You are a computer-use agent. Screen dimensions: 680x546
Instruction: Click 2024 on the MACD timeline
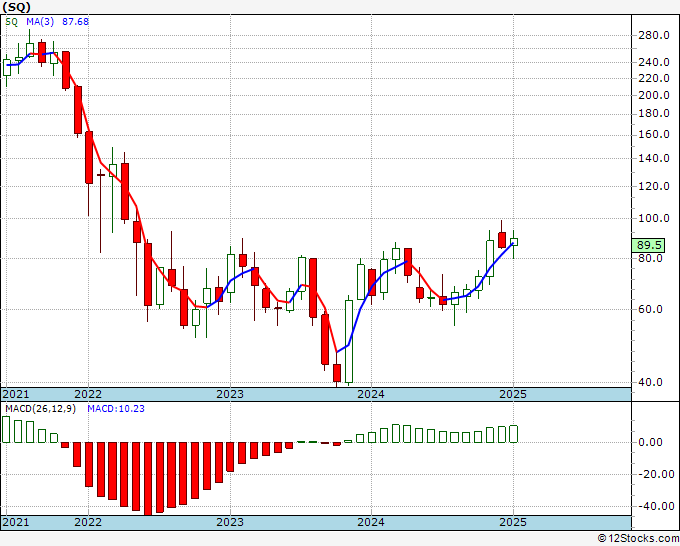pyautogui.click(x=371, y=522)
